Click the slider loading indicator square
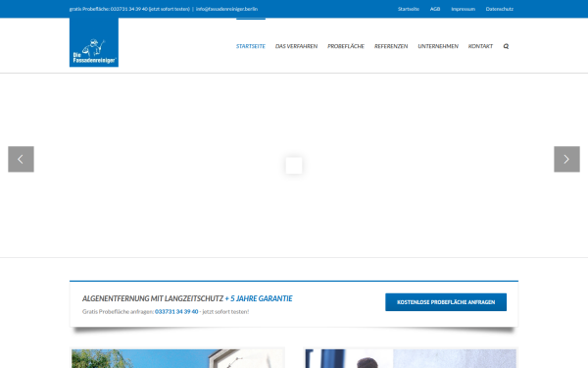 294,166
